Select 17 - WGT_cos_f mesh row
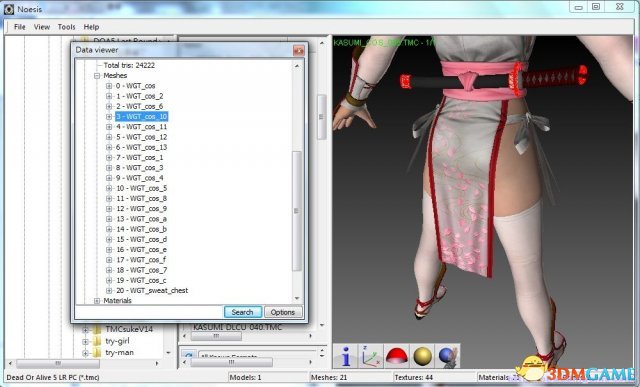 click(141, 260)
